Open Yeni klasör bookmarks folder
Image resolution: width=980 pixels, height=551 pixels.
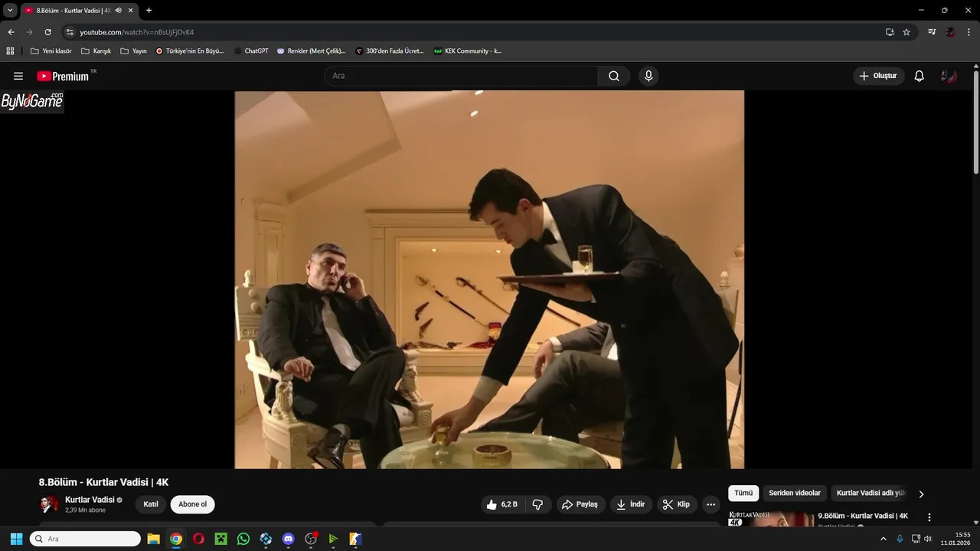click(x=51, y=51)
